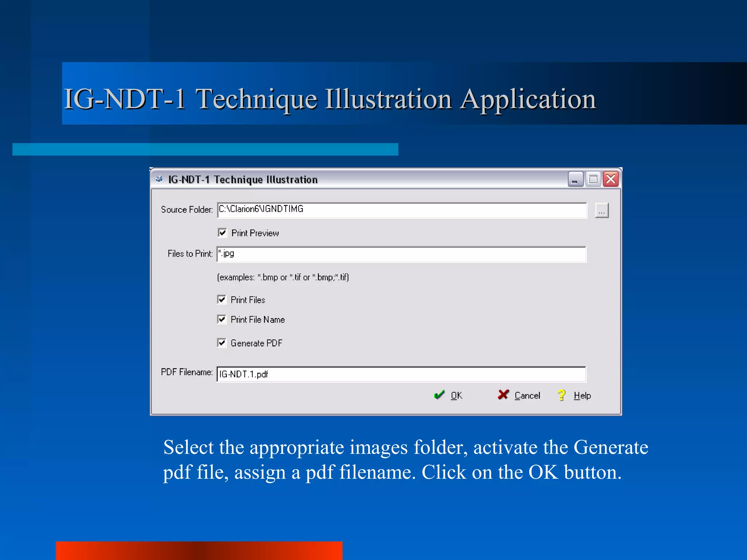Open Help with the question mark button
Screen dimensions: 747x560
574,395
